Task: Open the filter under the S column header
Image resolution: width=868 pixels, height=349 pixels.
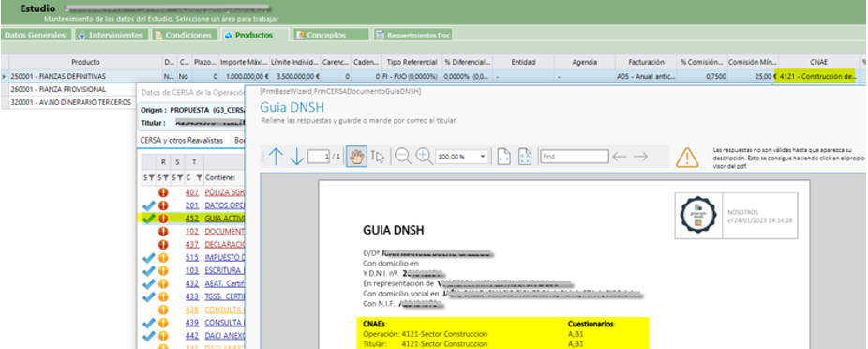Action: click(179, 178)
